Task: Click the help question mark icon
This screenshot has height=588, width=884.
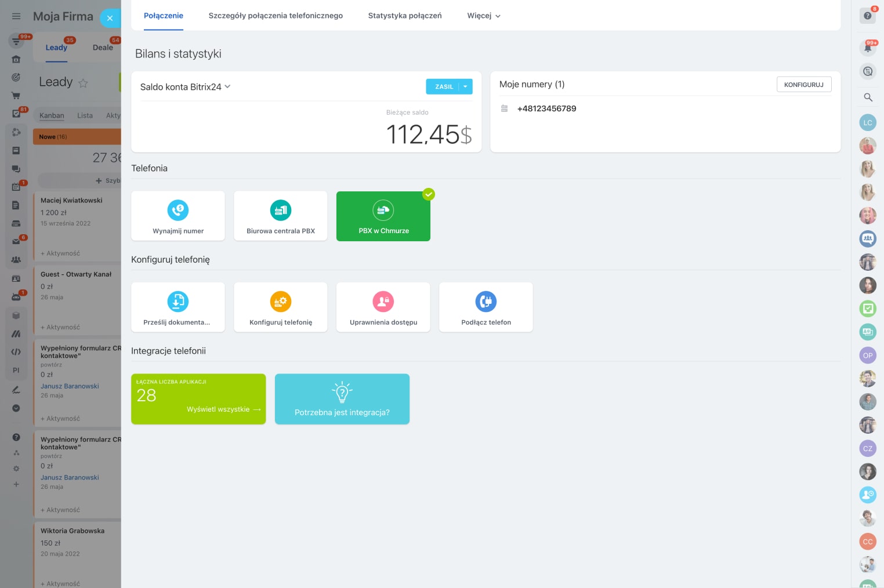Action: point(868,16)
